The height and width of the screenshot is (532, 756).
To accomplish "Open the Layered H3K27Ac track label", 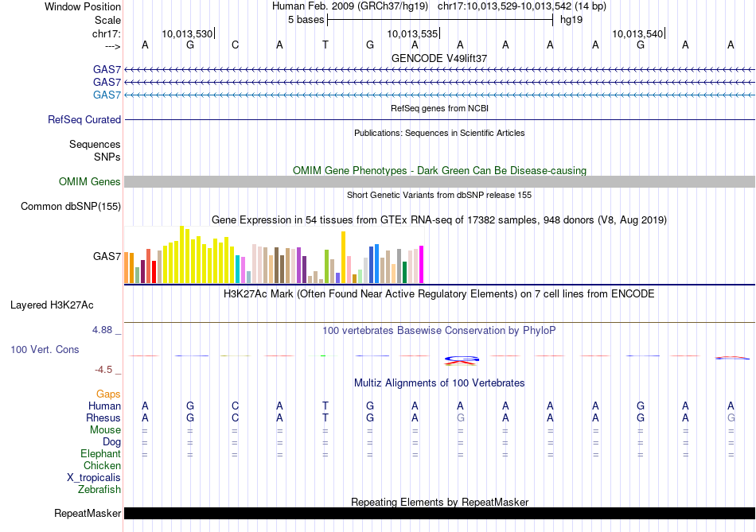I will coord(52,305).
